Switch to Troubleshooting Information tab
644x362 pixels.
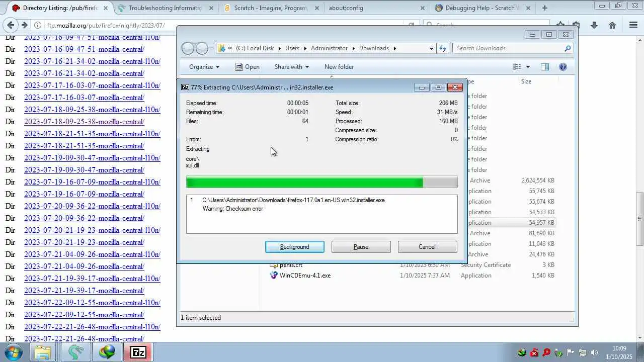click(165, 8)
